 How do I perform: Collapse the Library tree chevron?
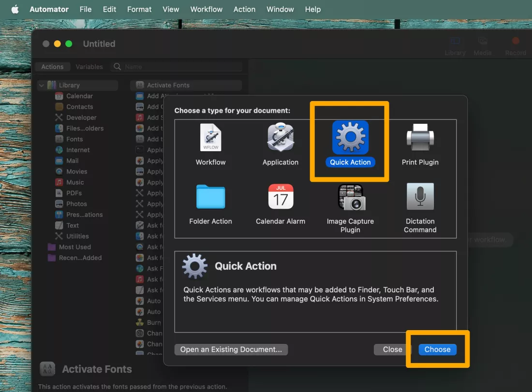[x=42, y=85]
